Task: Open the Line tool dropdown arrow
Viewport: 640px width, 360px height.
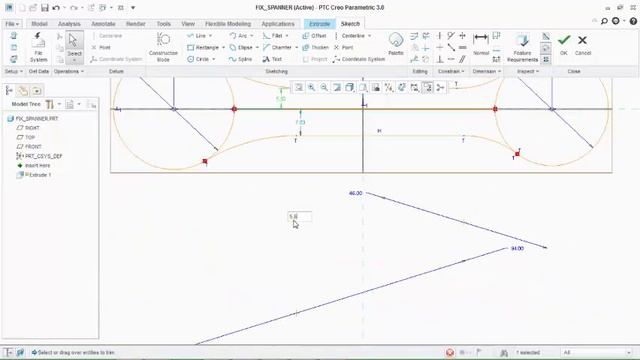Action: click(x=211, y=36)
